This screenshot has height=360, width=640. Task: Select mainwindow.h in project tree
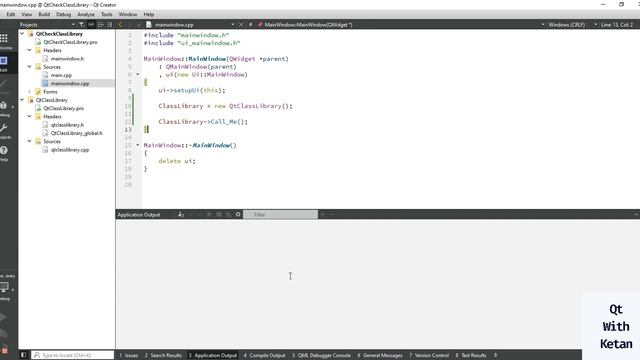click(67, 58)
